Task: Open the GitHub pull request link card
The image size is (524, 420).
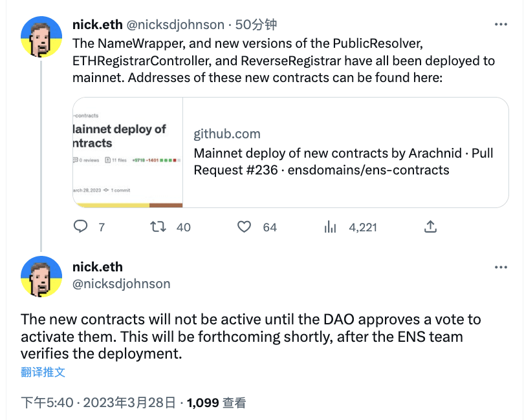Action: (x=291, y=154)
